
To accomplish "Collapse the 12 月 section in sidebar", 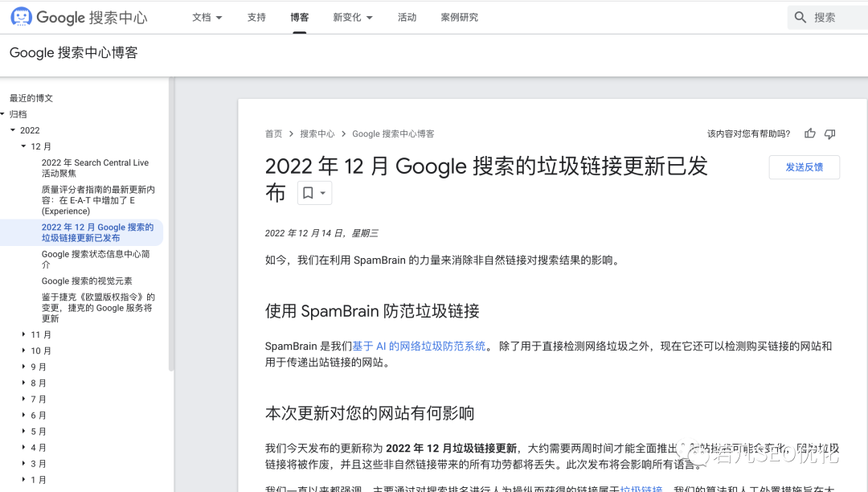I will click(x=23, y=146).
